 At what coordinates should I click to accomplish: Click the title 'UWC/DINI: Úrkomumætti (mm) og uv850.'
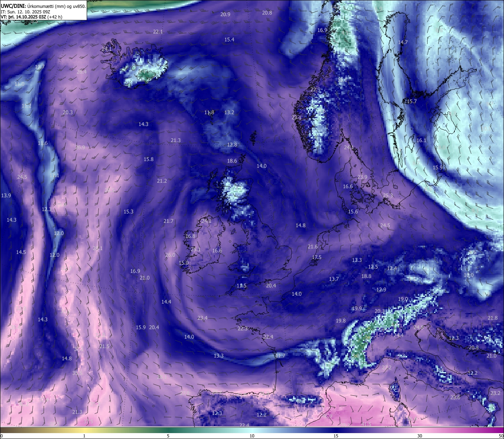pyautogui.click(x=43, y=6)
